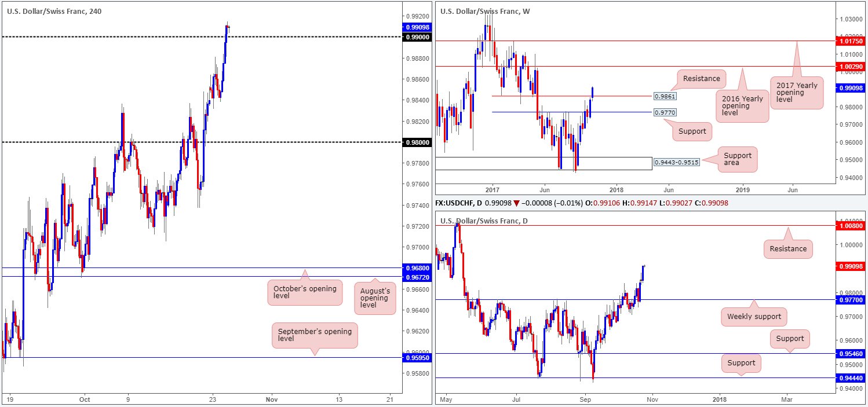Image resolution: width=868 pixels, height=407 pixels.
Task: Click the blue 0.99098 label on weekly chart
Action: click(x=850, y=87)
